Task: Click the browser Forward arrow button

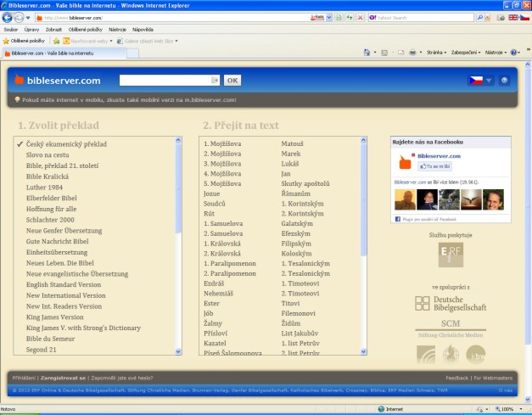Action: (19, 17)
